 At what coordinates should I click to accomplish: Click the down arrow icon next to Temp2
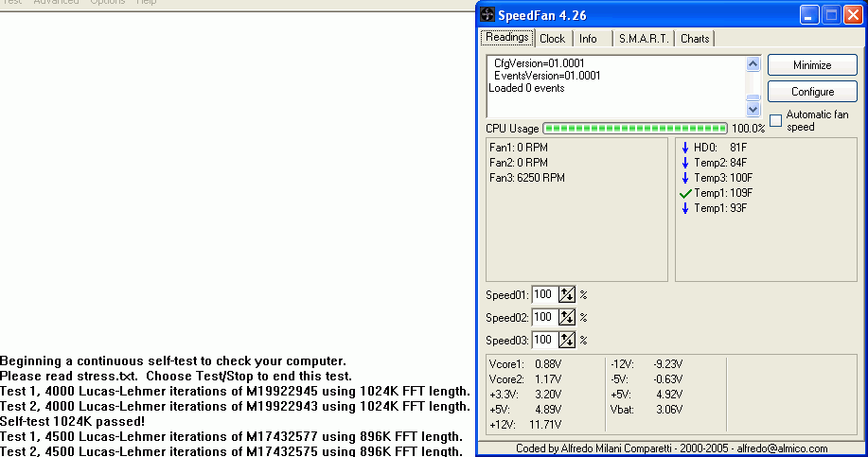pos(685,163)
